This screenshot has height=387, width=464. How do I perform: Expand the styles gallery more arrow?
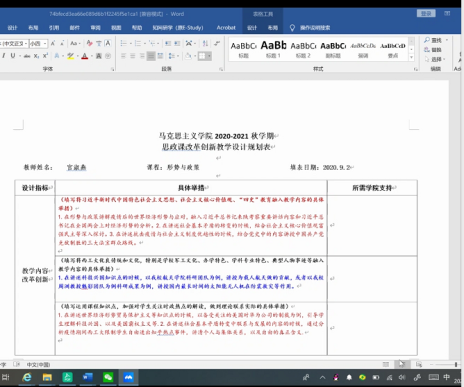(x=411, y=57)
